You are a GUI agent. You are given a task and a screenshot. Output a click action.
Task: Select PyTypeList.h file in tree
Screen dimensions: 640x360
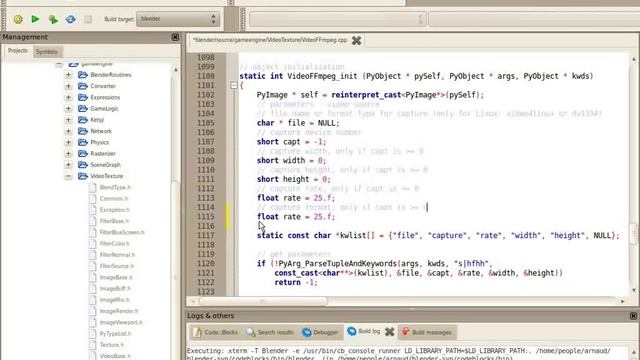point(116,333)
